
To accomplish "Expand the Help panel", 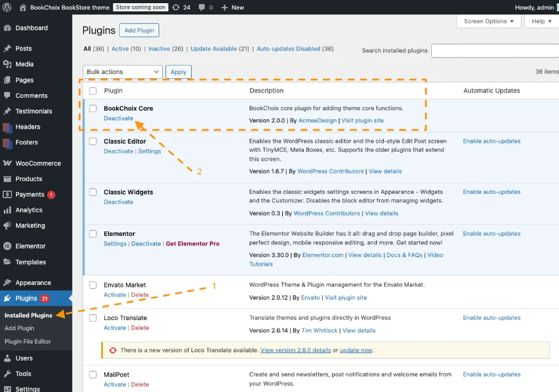I will click(541, 21).
